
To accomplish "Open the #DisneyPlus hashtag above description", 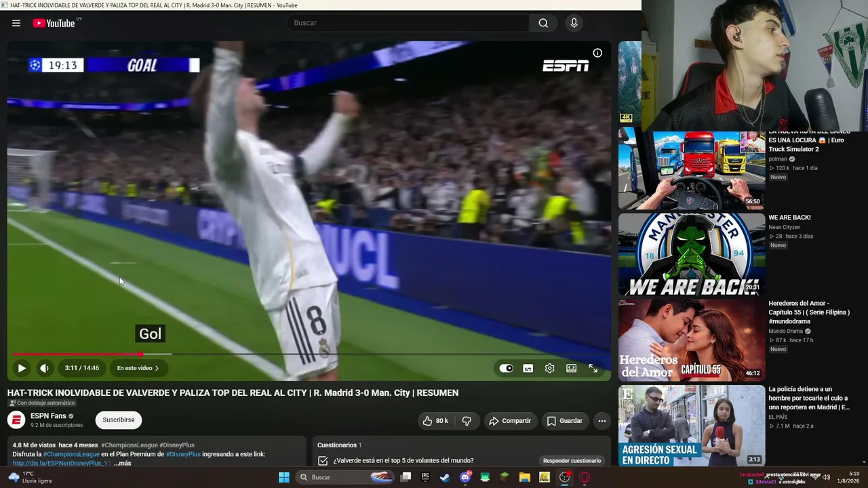I will (176, 445).
